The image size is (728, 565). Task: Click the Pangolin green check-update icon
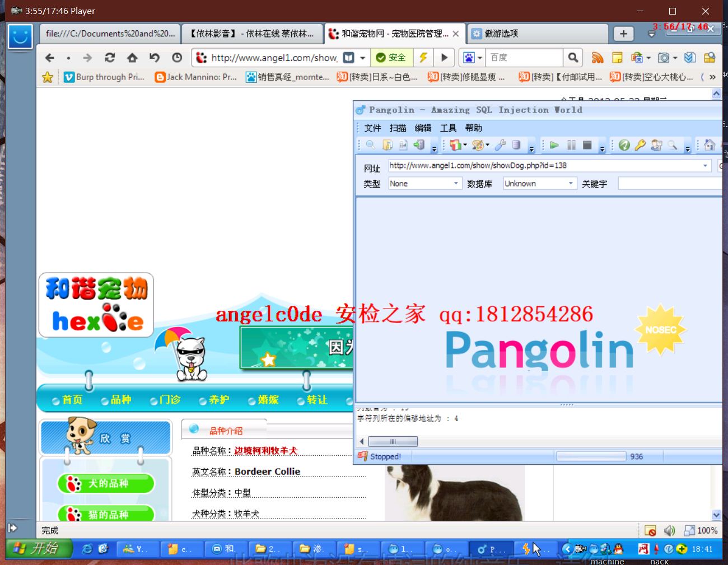pos(624,145)
